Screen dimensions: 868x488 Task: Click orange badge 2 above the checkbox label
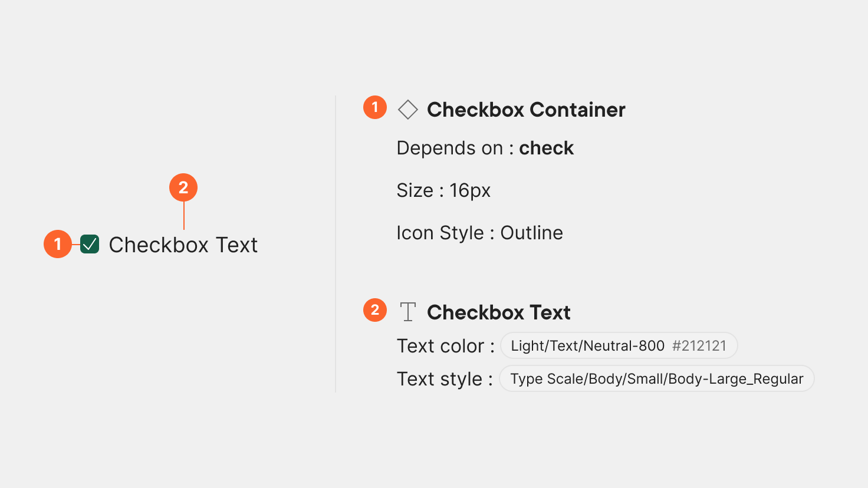pos(183,187)
